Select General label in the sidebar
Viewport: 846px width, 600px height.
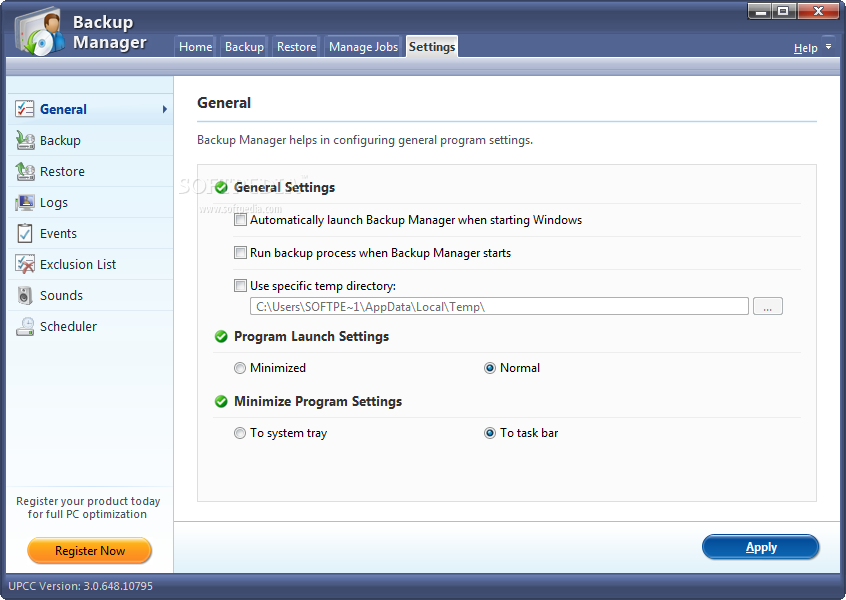63,110
